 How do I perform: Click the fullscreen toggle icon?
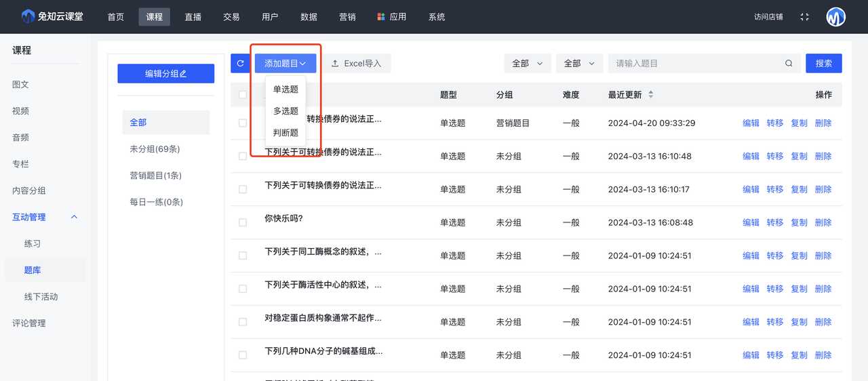coord(804,17)
